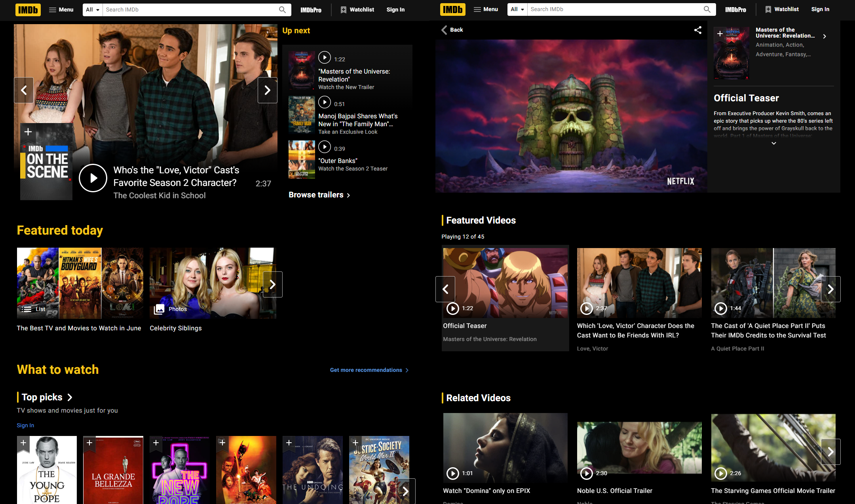Click search magnifier in left search bar
Viewport: 855px width, 504px height.
coord(282,9)
